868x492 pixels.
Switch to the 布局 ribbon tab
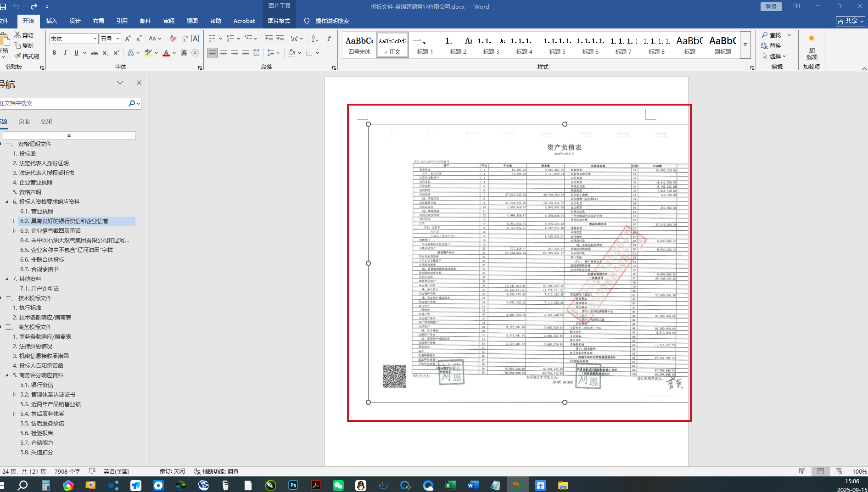(99, 21)
